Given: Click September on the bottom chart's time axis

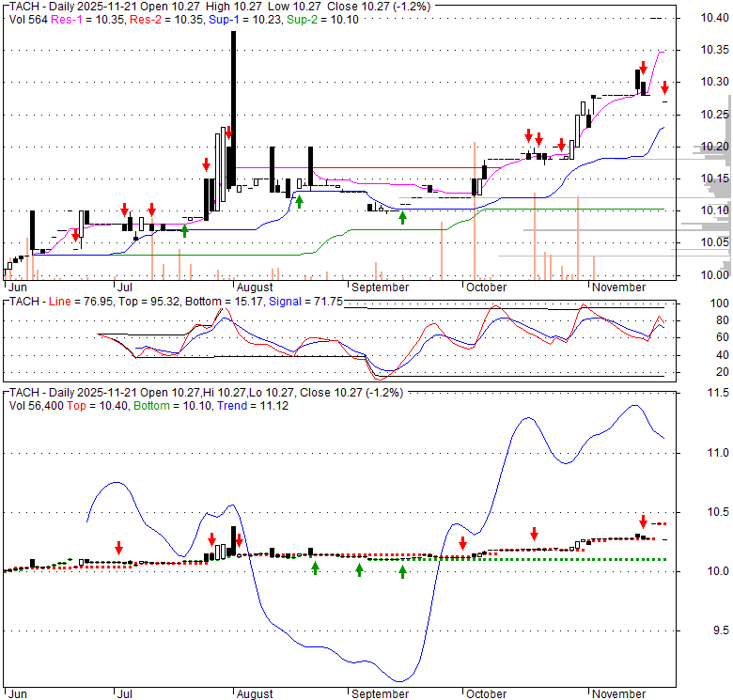Looking at the screenshot, I should click(379, 694).
